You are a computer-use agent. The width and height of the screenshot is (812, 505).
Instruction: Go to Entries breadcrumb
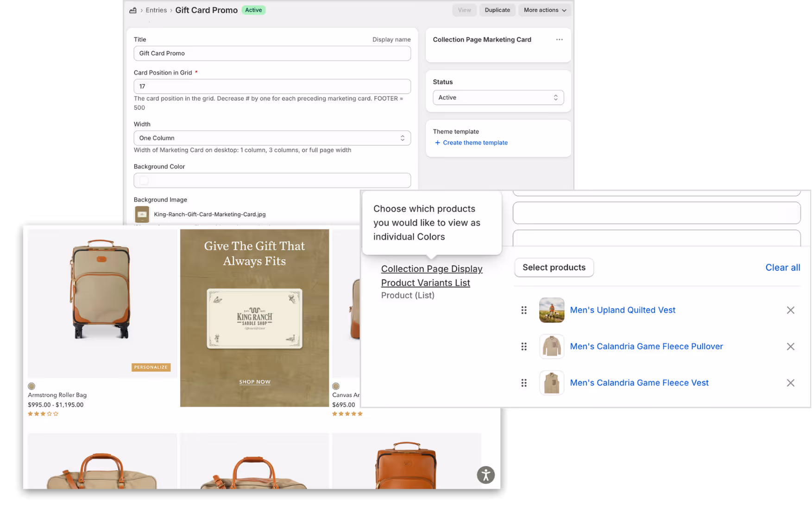pos(156,10)
